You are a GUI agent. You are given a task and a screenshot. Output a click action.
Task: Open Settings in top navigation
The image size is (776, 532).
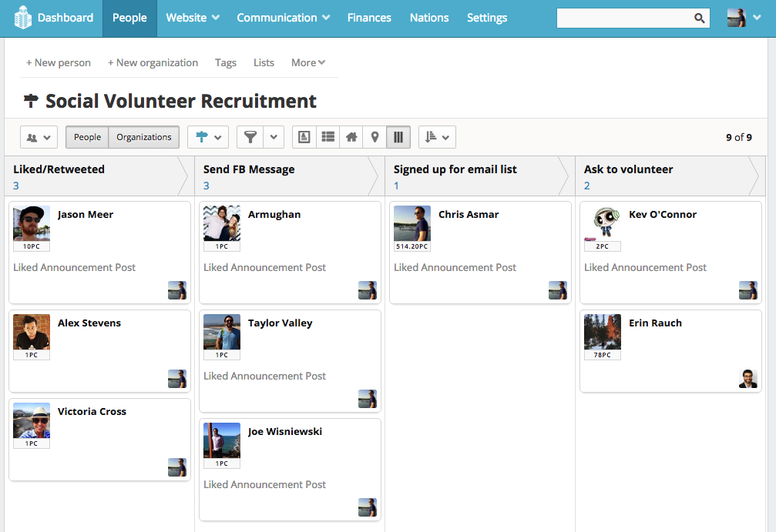[x=487, y=18]
